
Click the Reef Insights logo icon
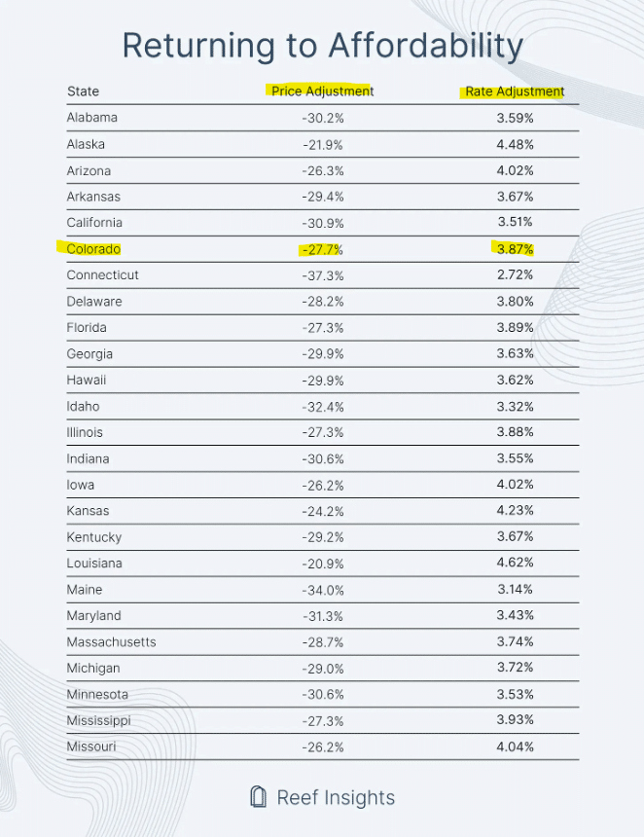point(259,797)
